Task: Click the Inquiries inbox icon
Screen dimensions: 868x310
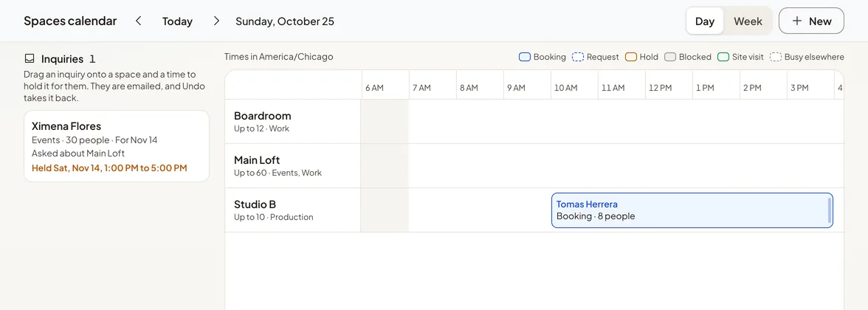Action: pos(30,59)
